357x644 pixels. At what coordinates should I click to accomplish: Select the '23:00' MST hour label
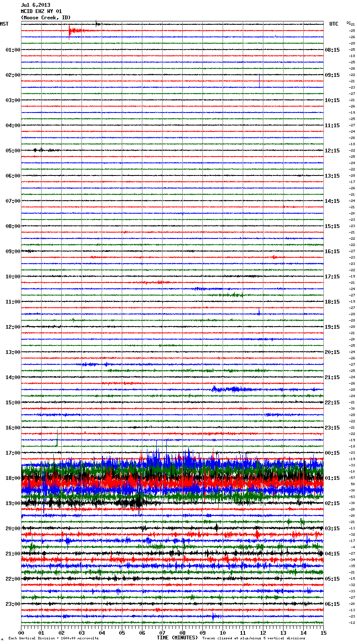[13, 604]
